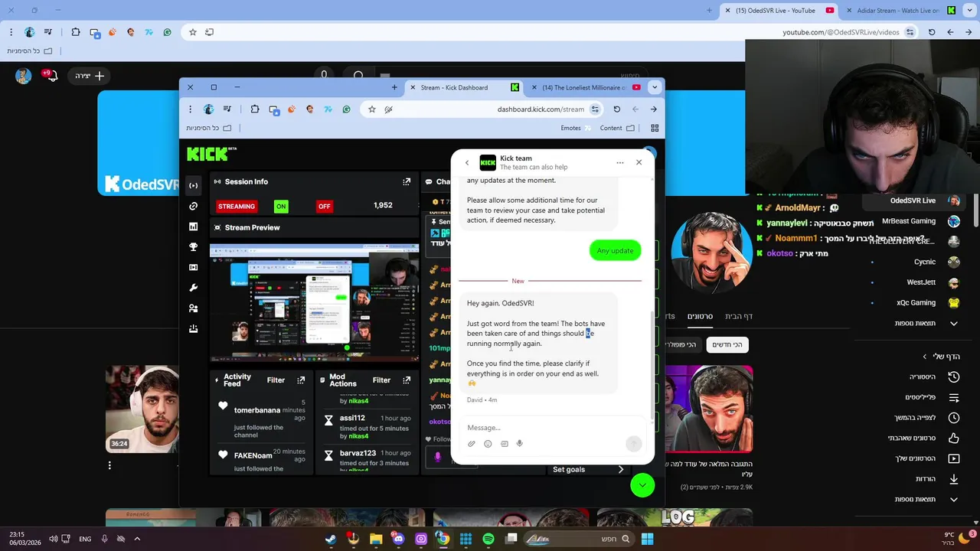The width and height of the screenshot is (980, 551).
Task: Send the message in support chat
Action: tap(633, 444)
